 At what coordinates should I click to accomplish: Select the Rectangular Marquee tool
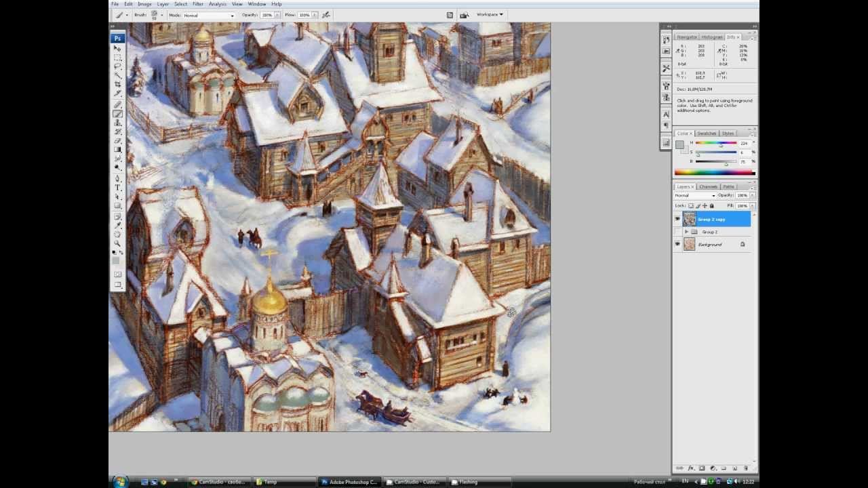click(117, 57)
